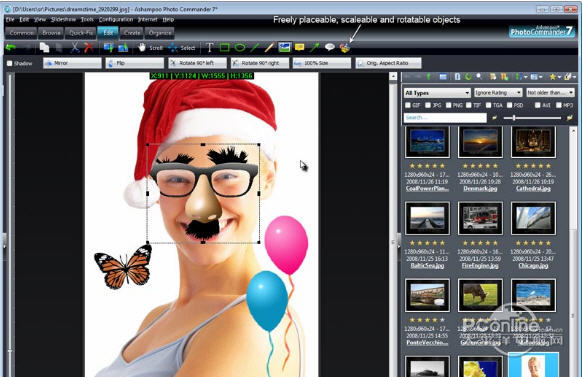The image size is (583, 377).
Task: Check the PNG file type filter
Action: 448,105
